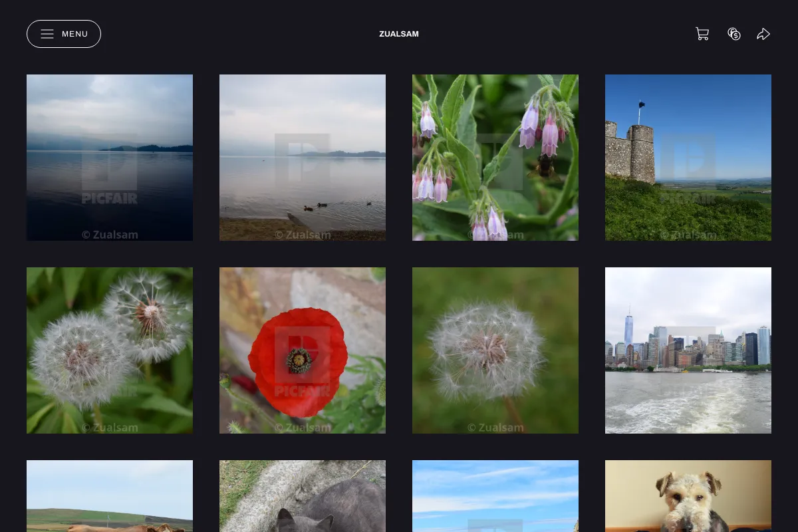Click the MENU text label
The width and height of the screenshot is (798, 532).
(75, 34)
